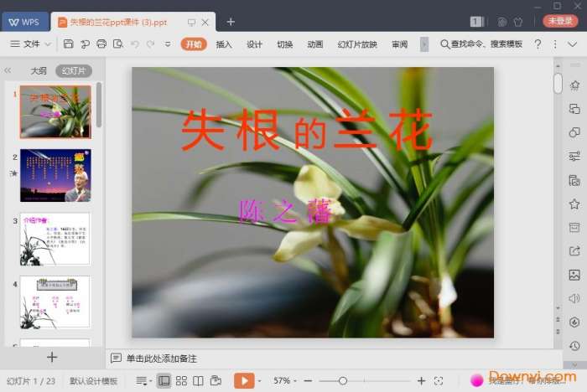Click the export-to-PDF icon beside Save
Viewport: 587px width, 392px height.
pos(85,44)
